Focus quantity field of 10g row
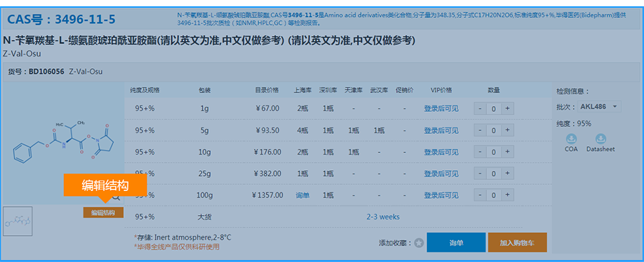The width and height of the screenshot is (644, 262). 494,152
